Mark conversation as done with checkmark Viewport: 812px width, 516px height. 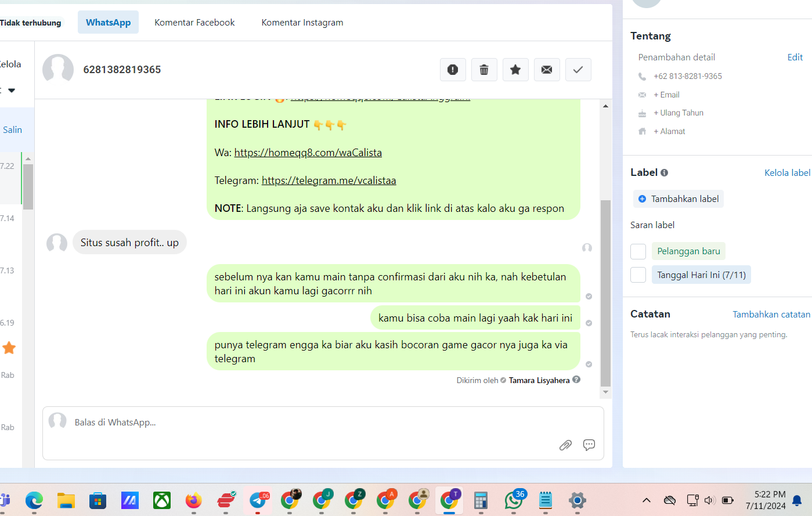click(578, 70)
